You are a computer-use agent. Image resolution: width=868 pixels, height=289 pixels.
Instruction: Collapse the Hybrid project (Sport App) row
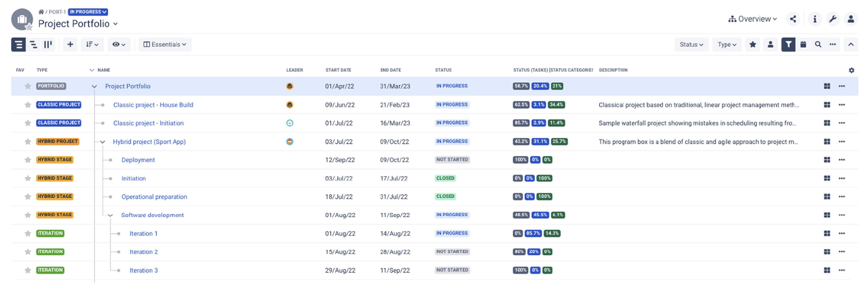(x=103, y=142)
